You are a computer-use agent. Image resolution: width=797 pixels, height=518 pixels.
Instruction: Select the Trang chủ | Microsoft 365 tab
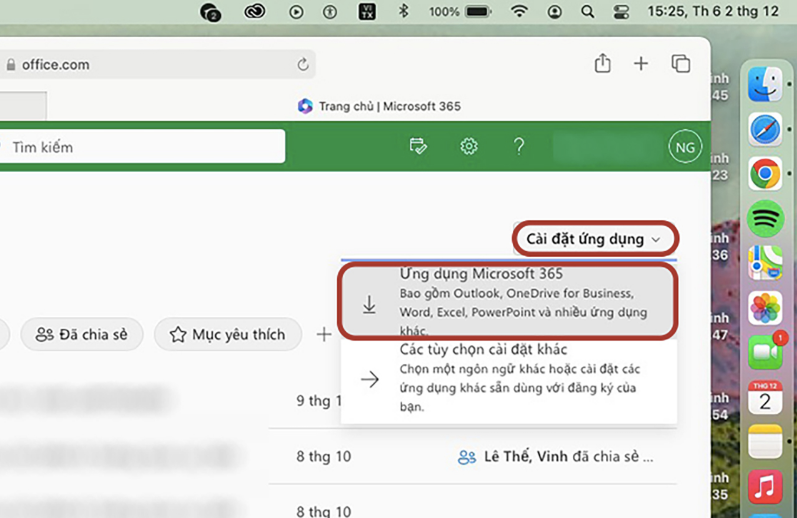tap(380, 106)
